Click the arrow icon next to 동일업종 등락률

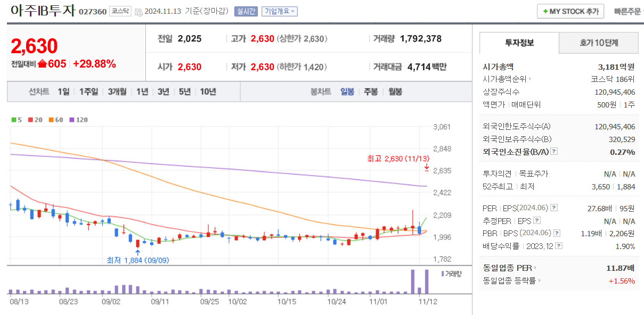(x=539, y=280)
